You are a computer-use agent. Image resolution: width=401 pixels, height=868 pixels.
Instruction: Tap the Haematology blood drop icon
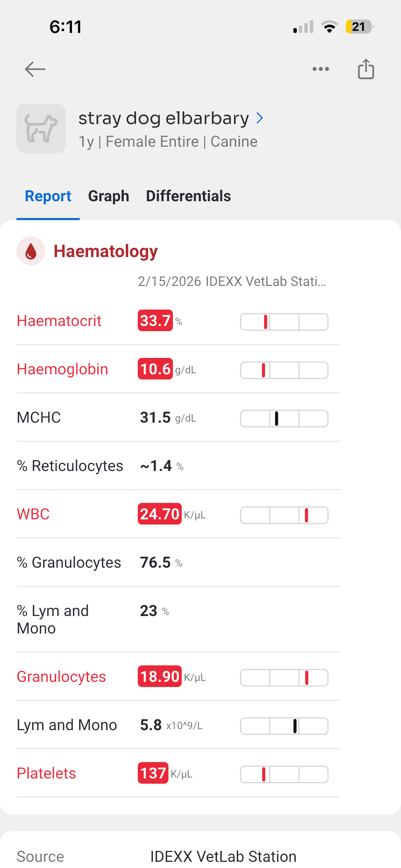(31, 251)
